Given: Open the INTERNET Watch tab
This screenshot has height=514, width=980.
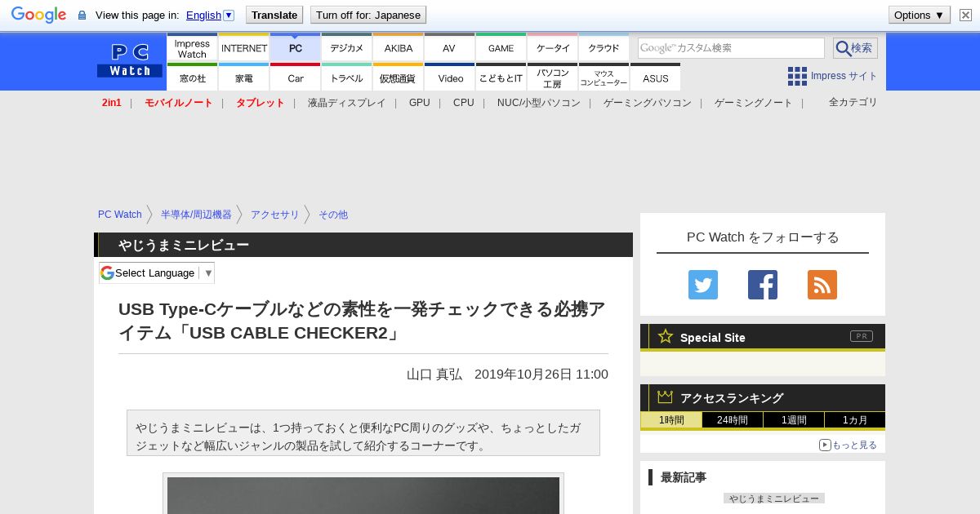Looking at the screenshot, I should coord(244,48).
